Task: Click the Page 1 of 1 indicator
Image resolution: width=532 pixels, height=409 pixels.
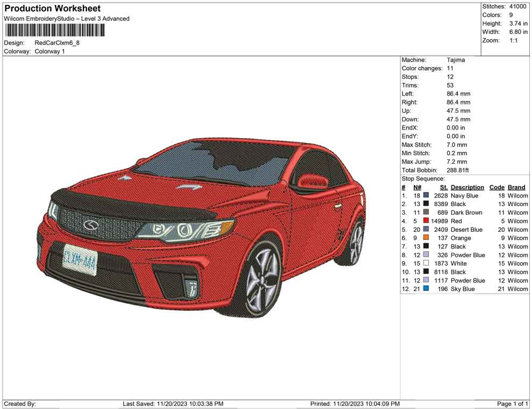Action: pos(513,404)
